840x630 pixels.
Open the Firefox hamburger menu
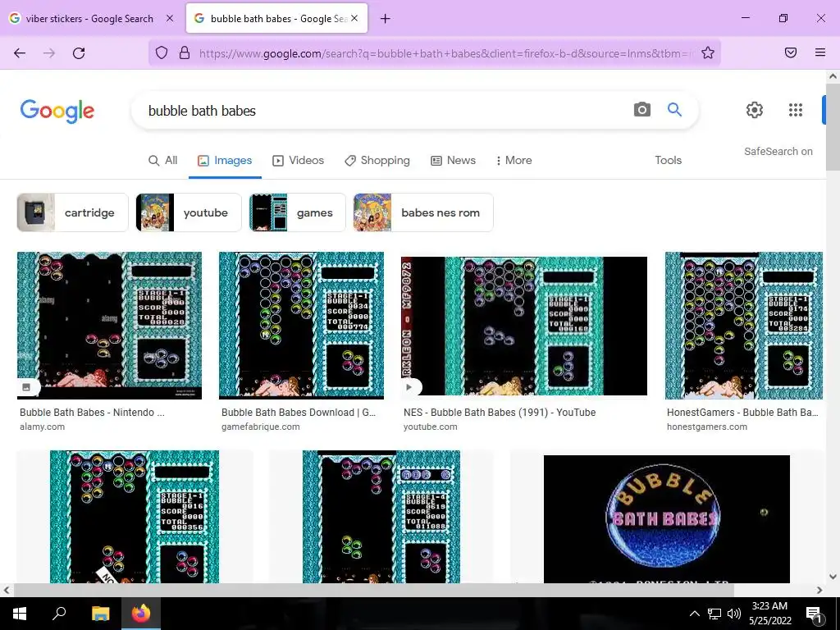(x=820, y=52)
